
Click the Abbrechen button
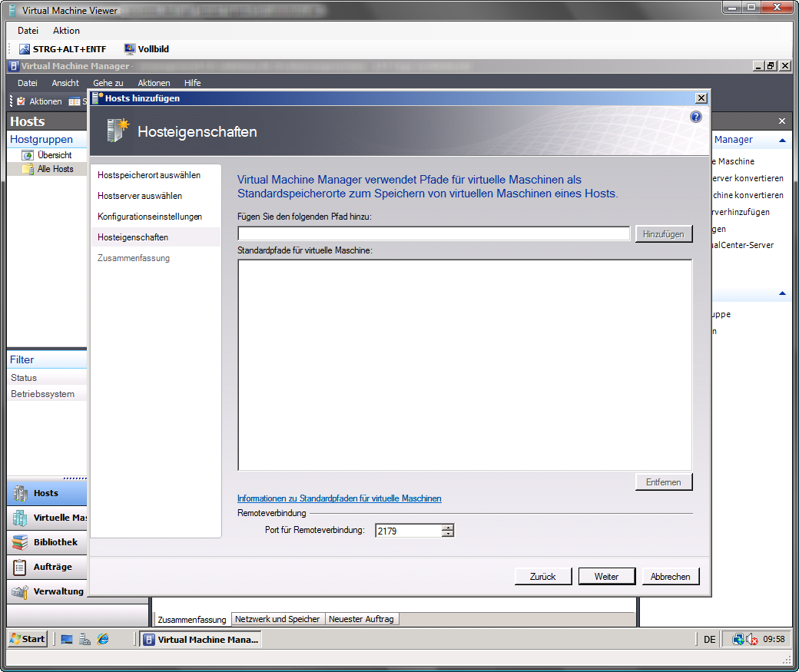coord(670,577)
